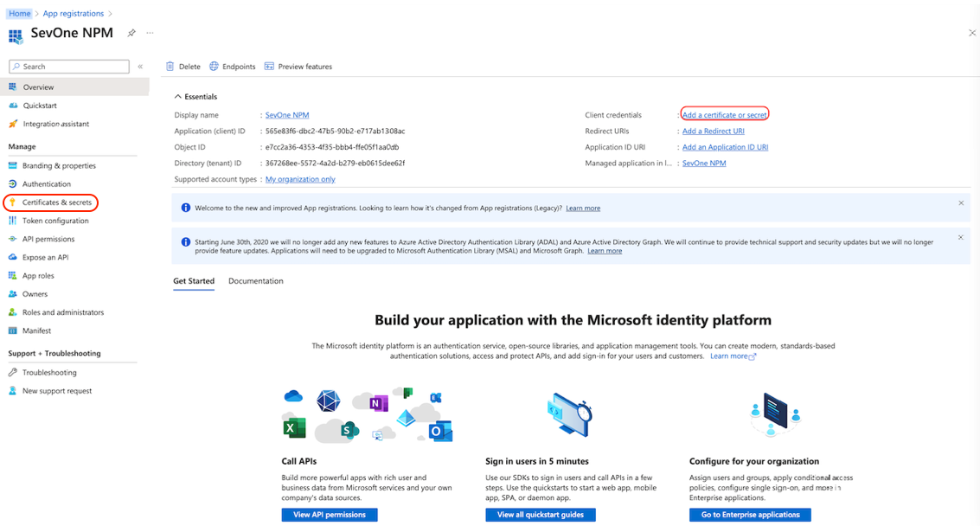Click the Endpoints globe icon
The height and width of the screenshot is (526, 980).
click(214, 67)
